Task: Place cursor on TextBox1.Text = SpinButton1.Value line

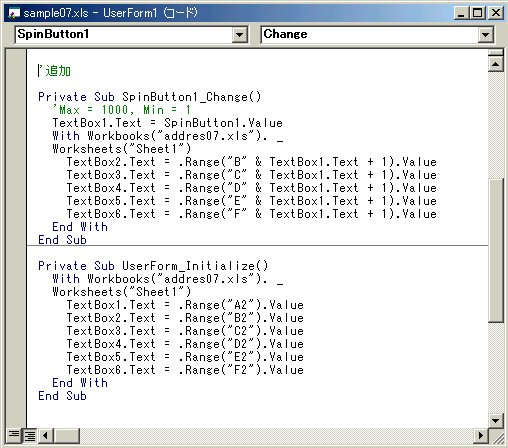Action: click(x=168, y=123)
